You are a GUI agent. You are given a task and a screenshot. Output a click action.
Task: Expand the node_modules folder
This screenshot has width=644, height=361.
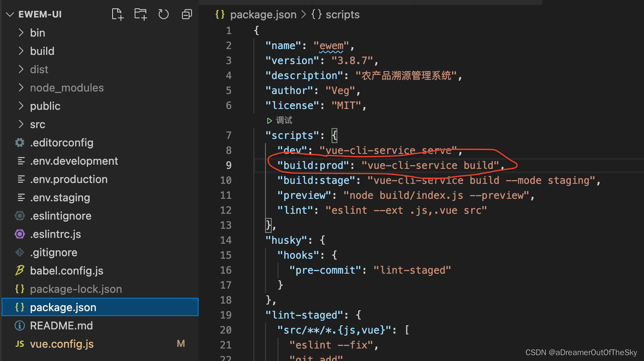21,87
